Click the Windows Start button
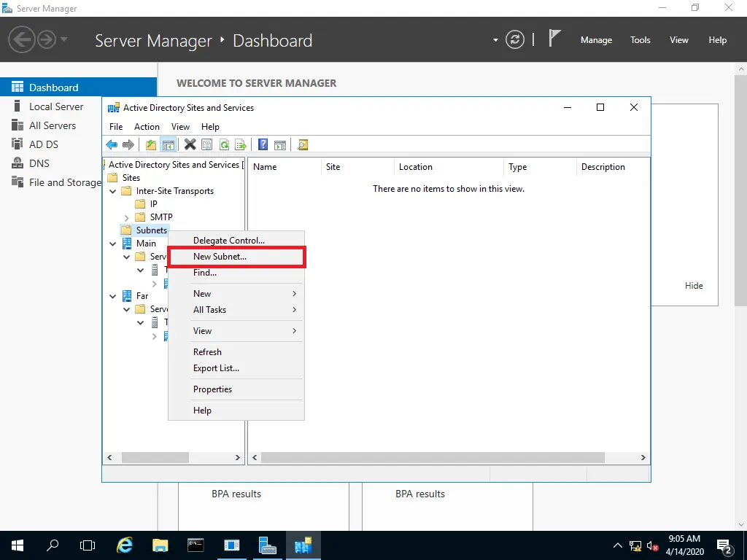The width and height of the screenshot is (747, 560). [18, 545]
